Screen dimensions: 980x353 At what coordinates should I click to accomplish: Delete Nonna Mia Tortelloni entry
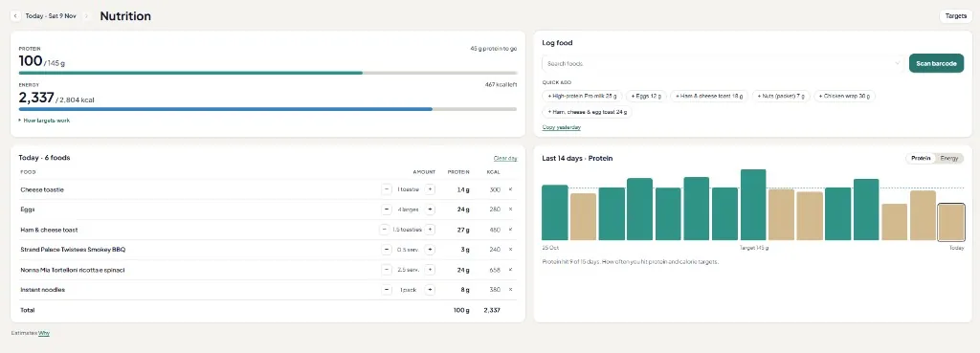point(511,269)
